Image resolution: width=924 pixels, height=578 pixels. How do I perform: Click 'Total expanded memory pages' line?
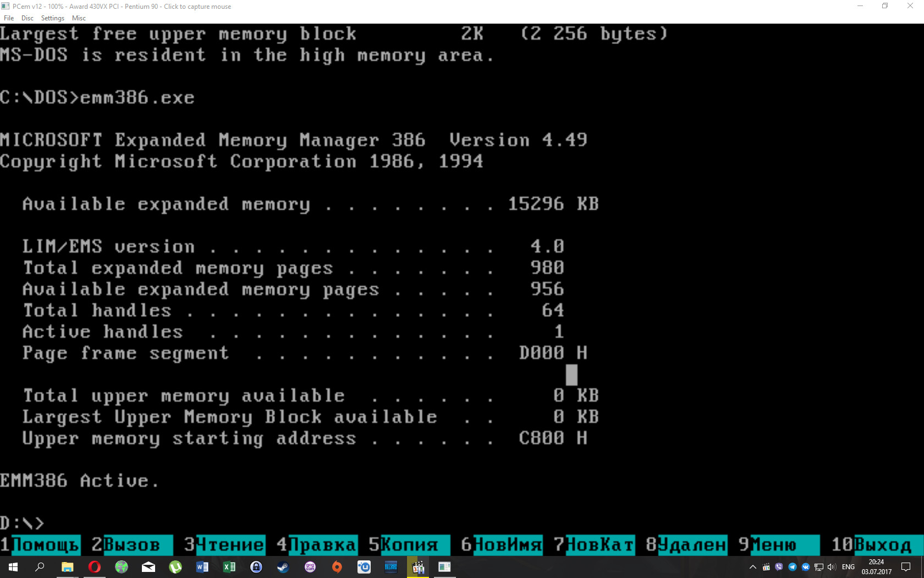[294, 268]
